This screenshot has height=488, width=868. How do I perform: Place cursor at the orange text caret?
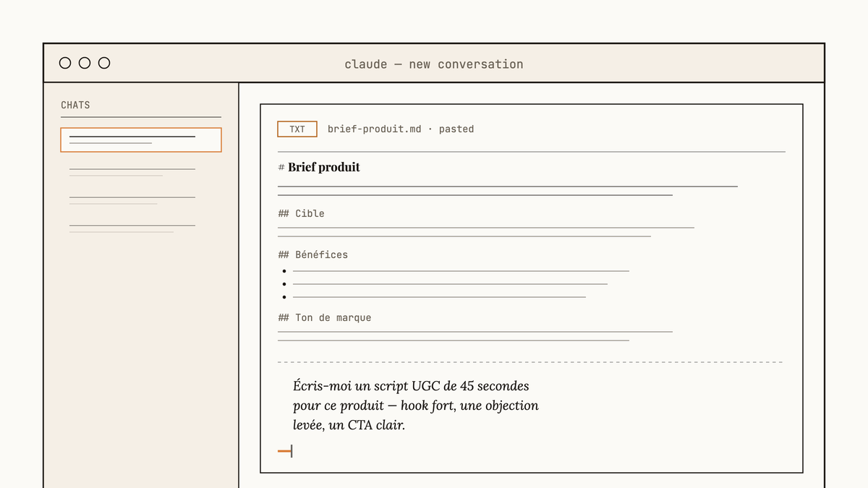tap(285, 452)
